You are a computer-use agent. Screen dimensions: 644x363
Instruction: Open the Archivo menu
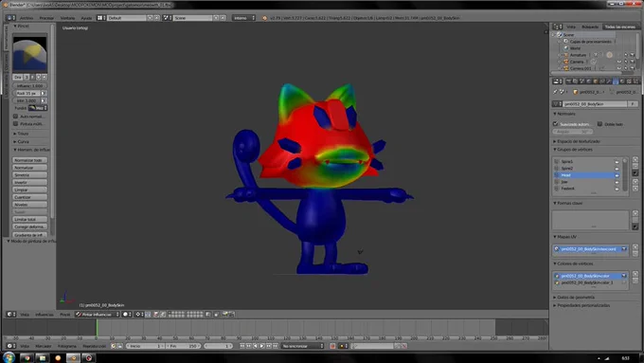[x=27, y=18]
